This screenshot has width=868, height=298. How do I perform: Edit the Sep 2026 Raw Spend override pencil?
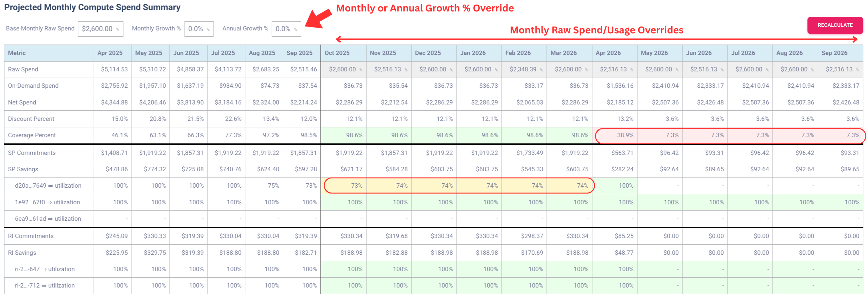858,69
